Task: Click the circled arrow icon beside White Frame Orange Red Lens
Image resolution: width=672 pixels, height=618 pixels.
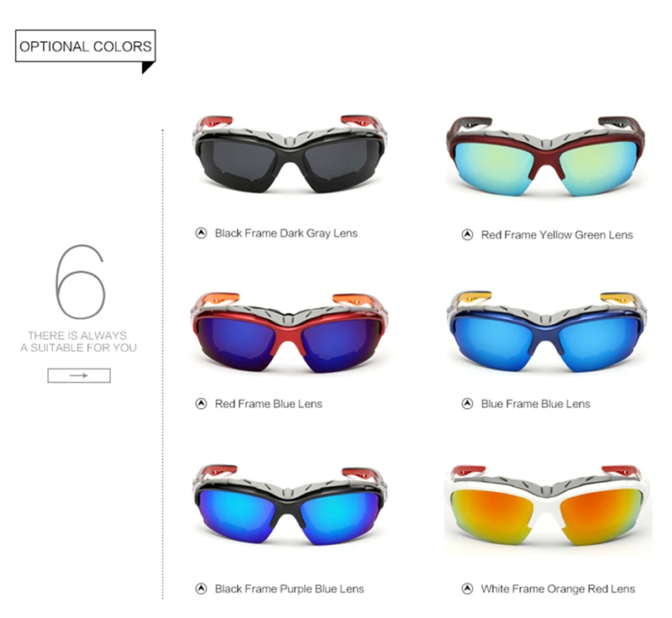Action: [467, 589]
